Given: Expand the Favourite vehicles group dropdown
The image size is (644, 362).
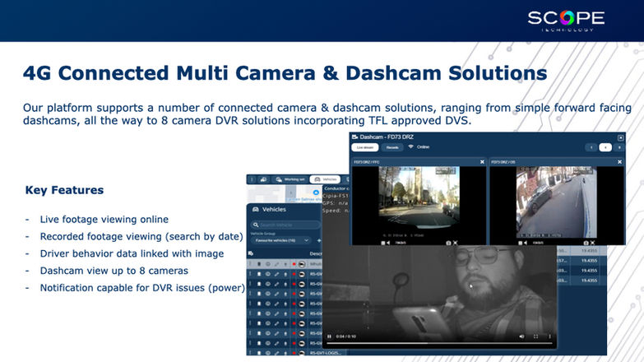Looking at the screenshot, I should (281, 240).
